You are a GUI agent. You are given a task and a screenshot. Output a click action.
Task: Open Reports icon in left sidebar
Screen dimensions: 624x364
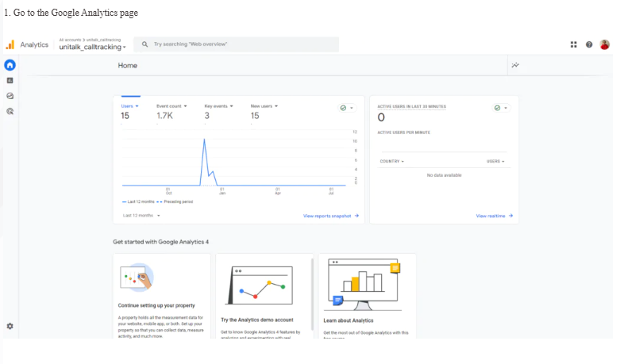[x=10, y=80]
